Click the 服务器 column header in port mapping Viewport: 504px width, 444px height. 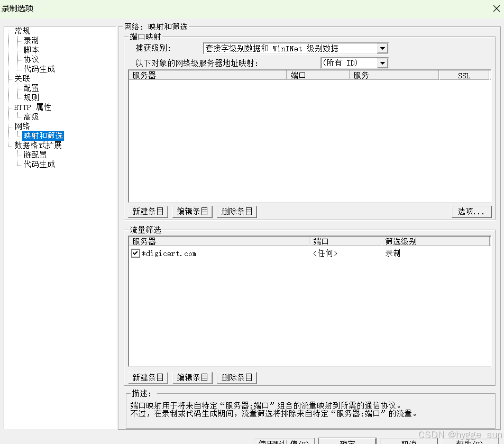point(208,75)
